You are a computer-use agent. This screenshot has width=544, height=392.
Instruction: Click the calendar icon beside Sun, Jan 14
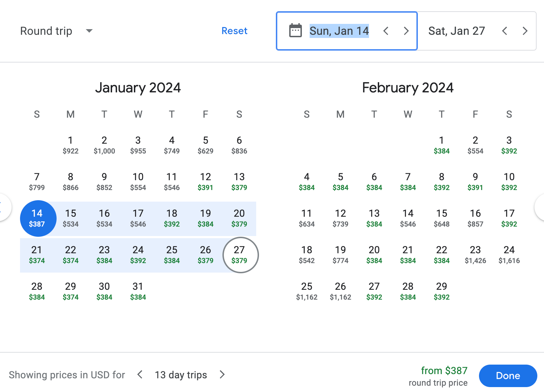pos(296,31)
